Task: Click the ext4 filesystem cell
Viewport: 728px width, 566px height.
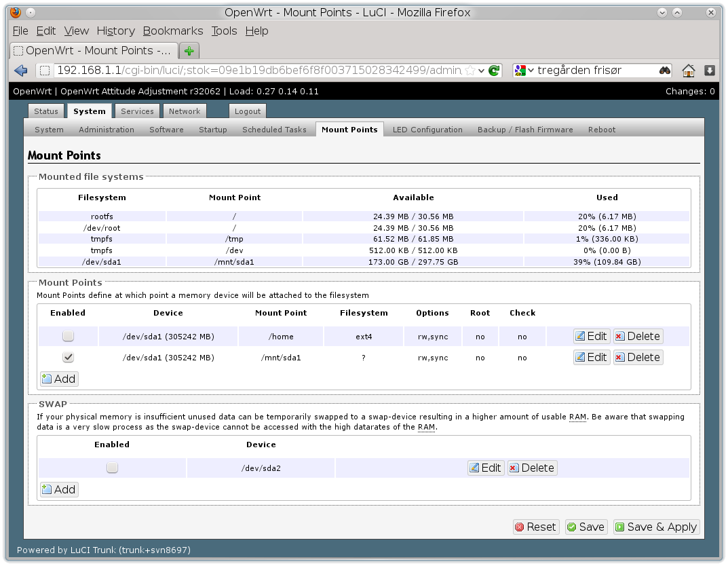Action: tap(364, 337)
